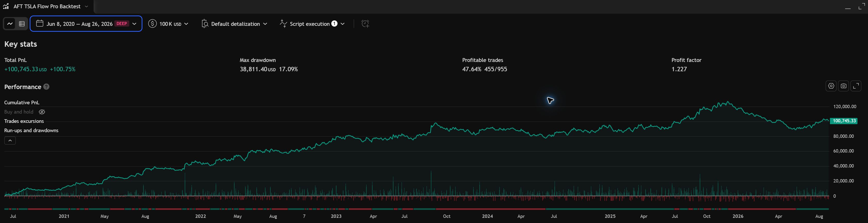This screenshot has width=868, height=223.
Task: Switch to the table list view icon
Action: click(22, 23)
